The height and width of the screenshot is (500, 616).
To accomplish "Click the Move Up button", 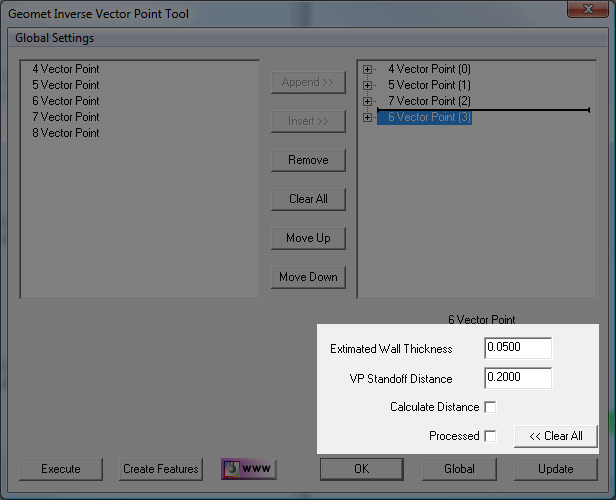I will (308, 238).
